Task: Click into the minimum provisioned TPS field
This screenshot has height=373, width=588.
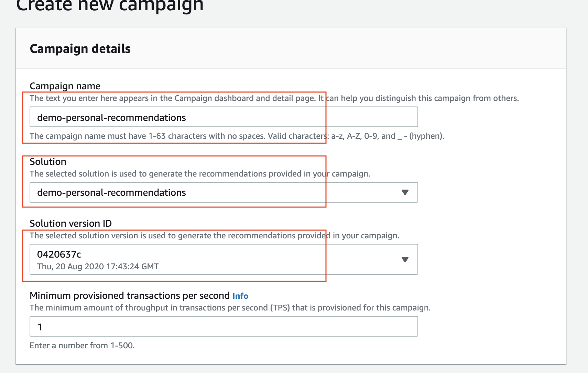Action: 224,326
